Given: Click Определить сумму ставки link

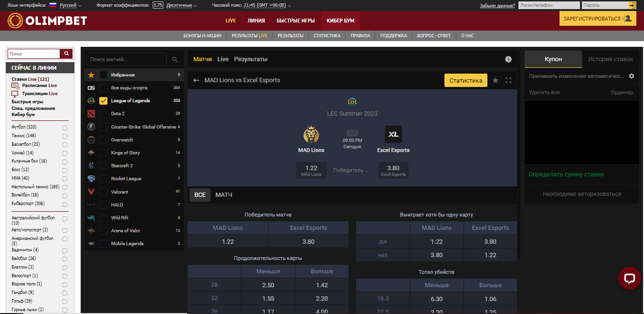Looking at the screenshot, I should click(x=566, y=174).
